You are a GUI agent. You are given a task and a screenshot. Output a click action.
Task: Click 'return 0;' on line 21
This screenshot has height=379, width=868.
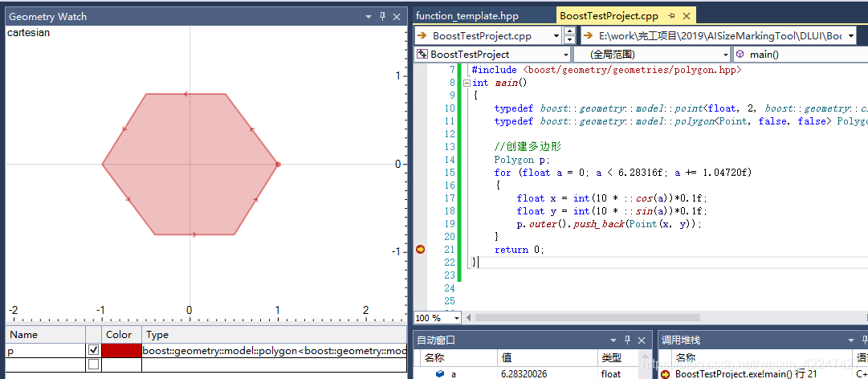[520, 250]
